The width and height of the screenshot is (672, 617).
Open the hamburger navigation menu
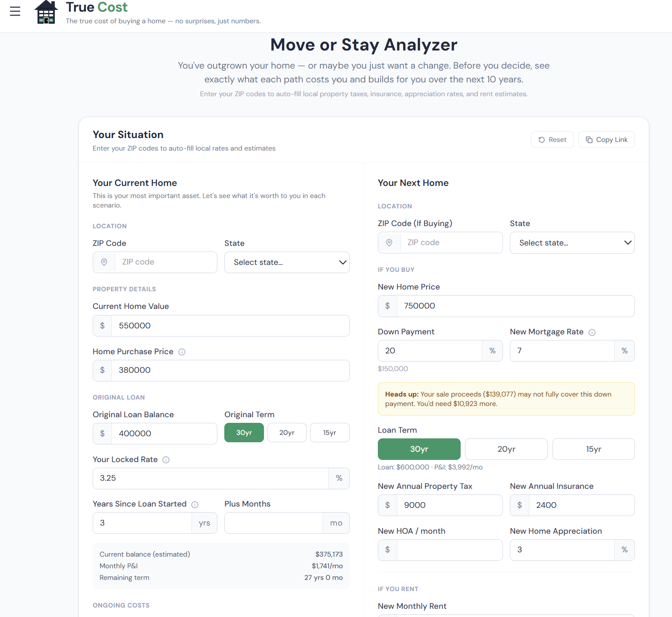coord(15,11)
